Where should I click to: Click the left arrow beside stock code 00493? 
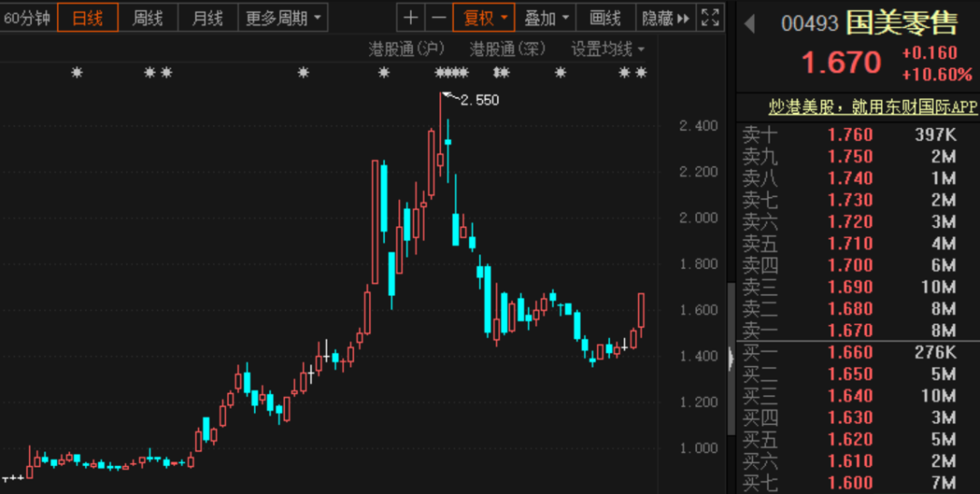click(x=750, y=24)
